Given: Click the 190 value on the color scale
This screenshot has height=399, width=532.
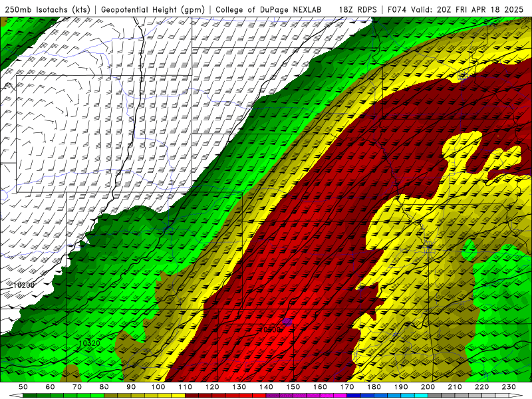Looking at the screenshot, I should tap(401, 387).
